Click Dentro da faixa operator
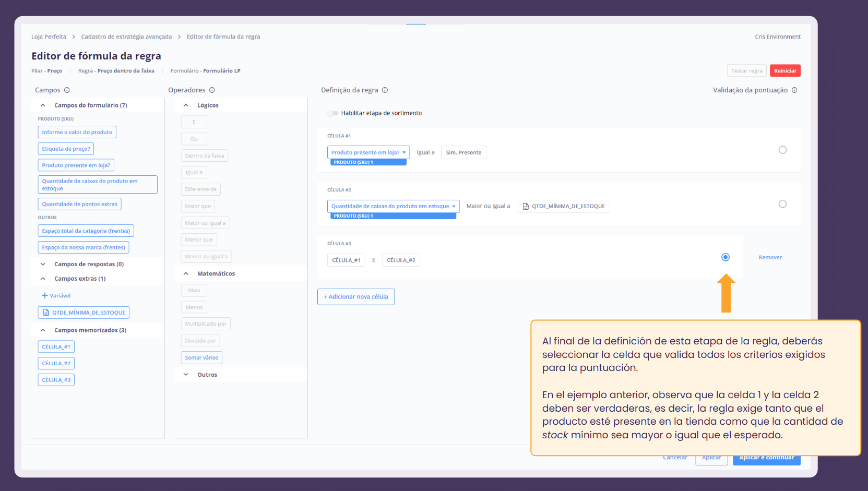 tap(204, 155)
